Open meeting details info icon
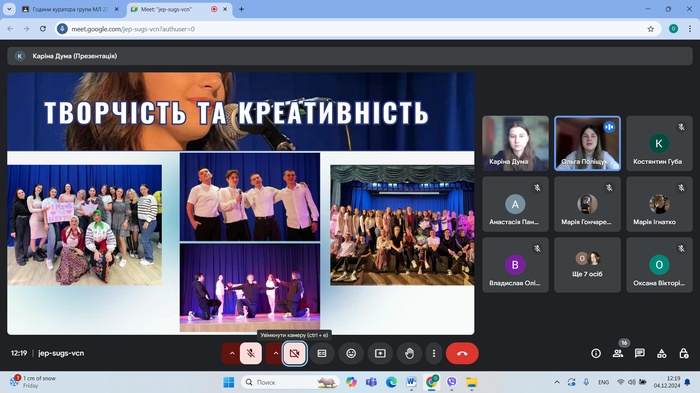The height and width of the screenshot is (393, 700). point(596,353)
